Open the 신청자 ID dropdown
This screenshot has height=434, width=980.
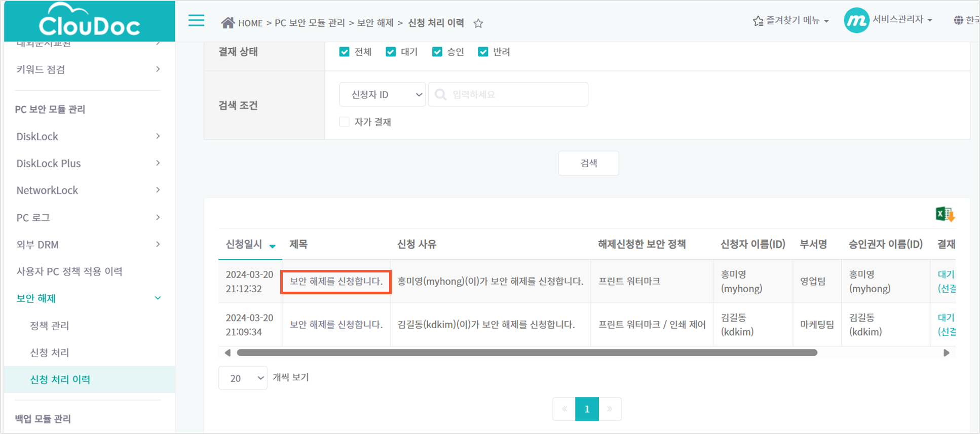tap(382, 95)
